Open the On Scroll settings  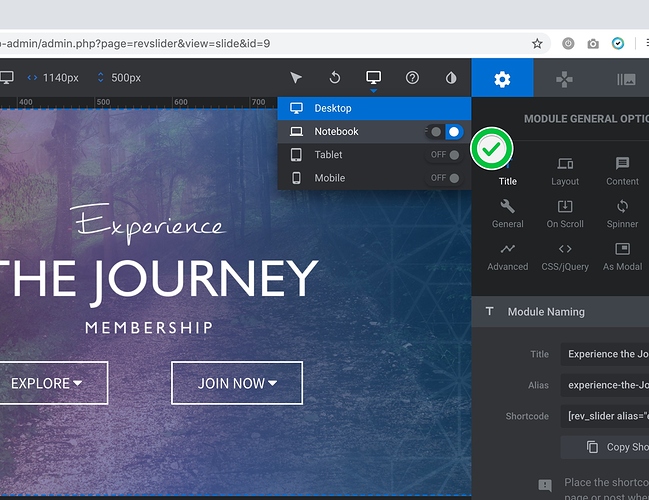tap(565, 213)
